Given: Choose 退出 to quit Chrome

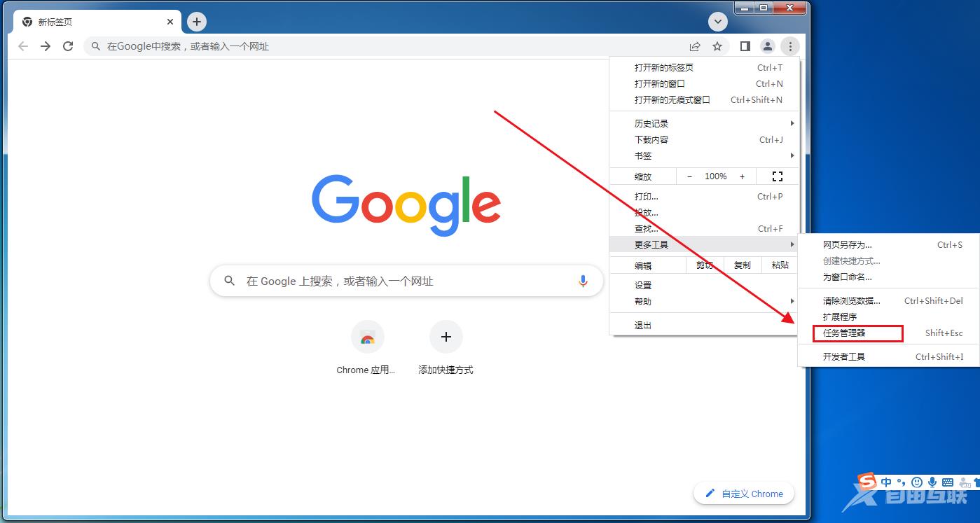Looking at the screenshot, I should 703,325.
